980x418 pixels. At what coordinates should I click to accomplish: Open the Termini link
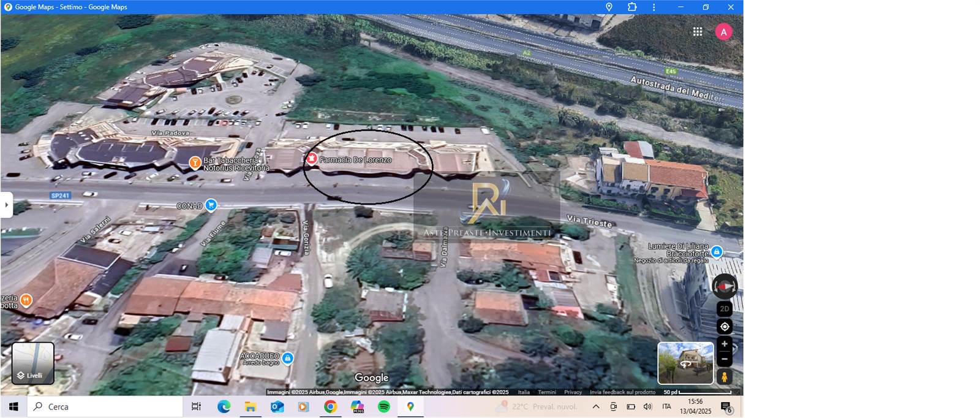547,392
